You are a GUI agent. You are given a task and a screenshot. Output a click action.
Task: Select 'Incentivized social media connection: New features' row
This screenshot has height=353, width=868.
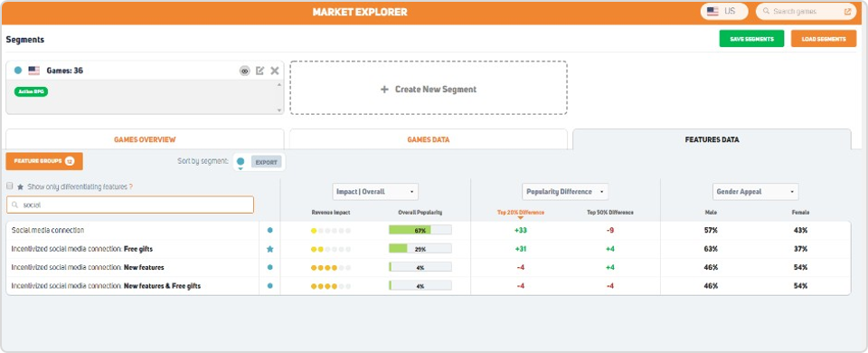point(429,267)
